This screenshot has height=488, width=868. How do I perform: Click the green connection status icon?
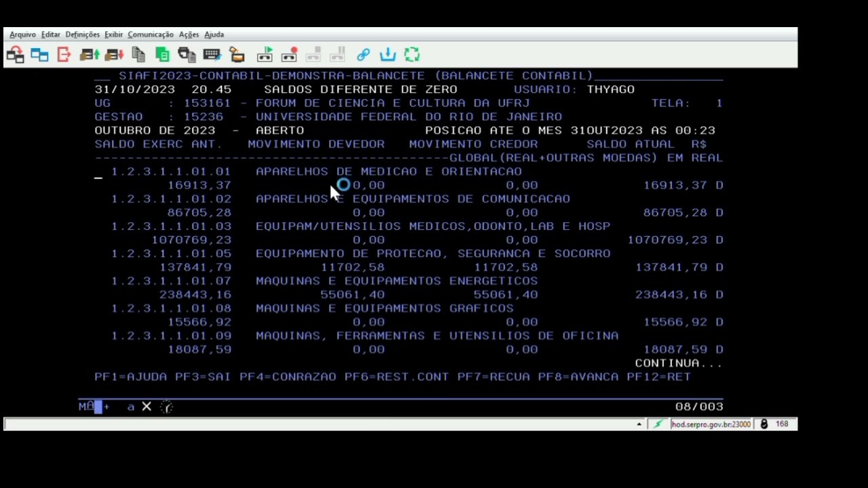click(657, 424)
